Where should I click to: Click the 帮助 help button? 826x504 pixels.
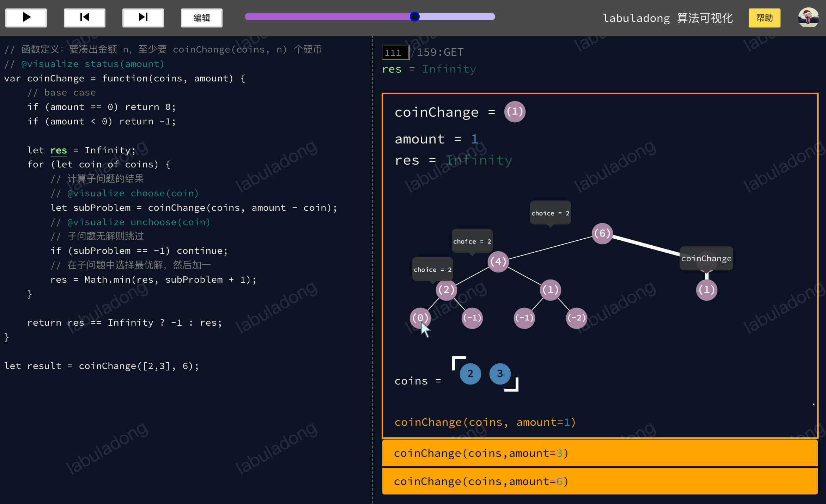pyautogui.click(x=764, y=18)
